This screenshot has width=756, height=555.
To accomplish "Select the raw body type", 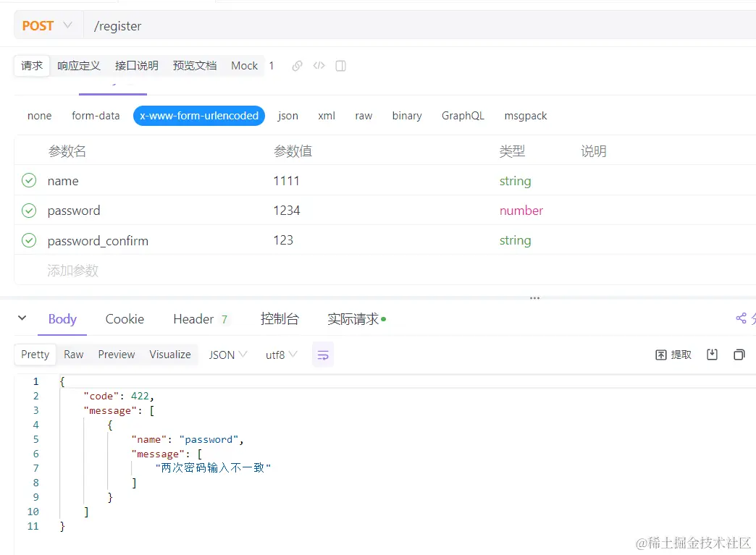I will (364, 116).
